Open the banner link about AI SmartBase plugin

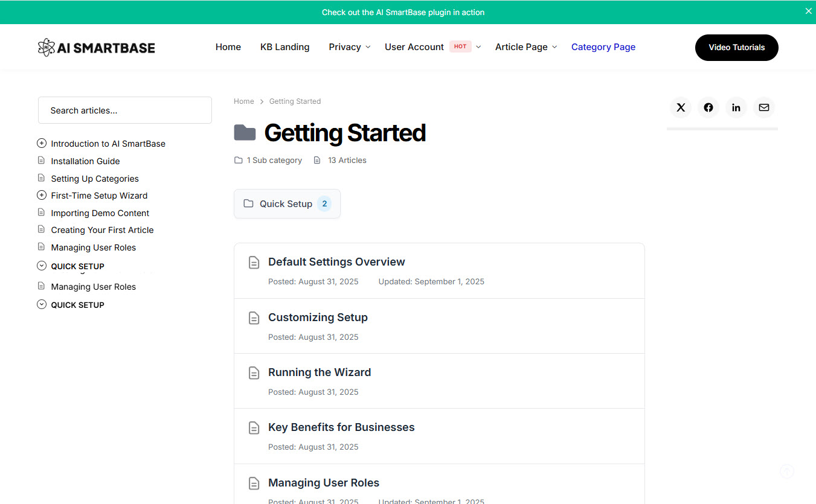coord(403,12)
